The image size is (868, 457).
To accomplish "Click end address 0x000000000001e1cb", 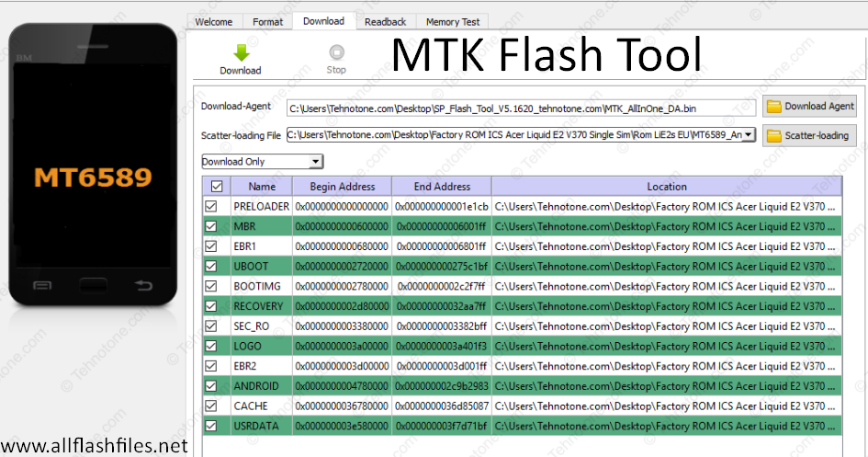I will [x=442, y=207].
